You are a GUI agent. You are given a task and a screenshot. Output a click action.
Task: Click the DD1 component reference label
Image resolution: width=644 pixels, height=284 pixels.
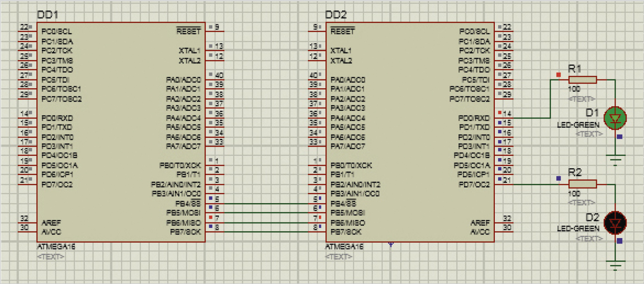click(x=47, y=15)
